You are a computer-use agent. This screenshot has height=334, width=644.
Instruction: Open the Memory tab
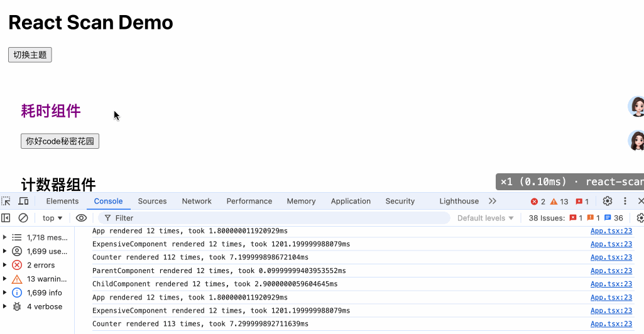(301, 201)
